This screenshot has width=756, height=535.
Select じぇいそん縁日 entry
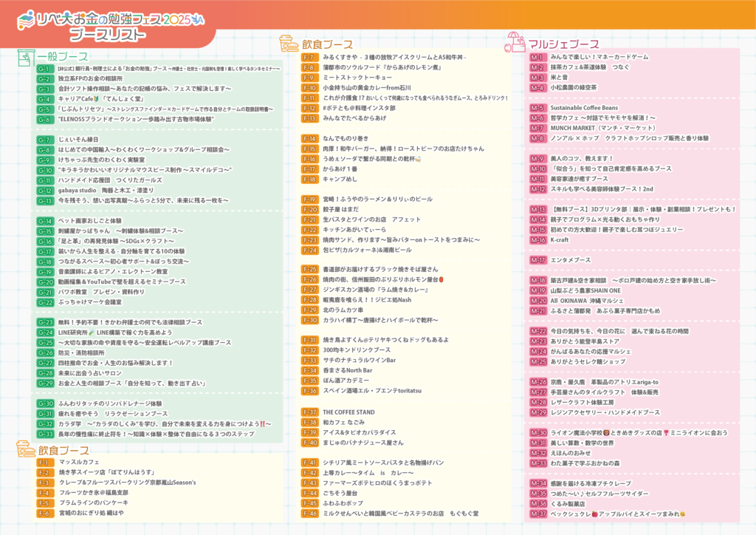click(x=67, y=140)
